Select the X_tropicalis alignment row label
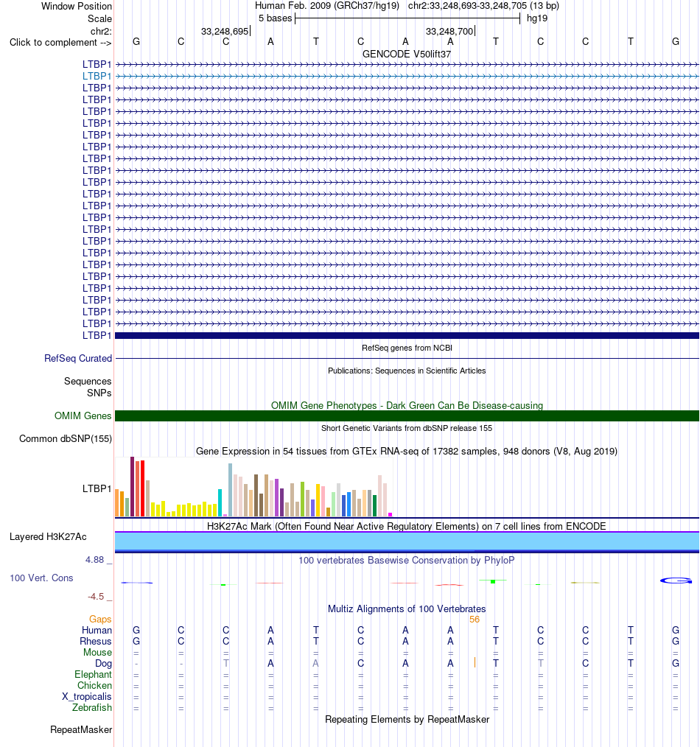The height and width of the screenshot is (747, 700). pos(87,696)
